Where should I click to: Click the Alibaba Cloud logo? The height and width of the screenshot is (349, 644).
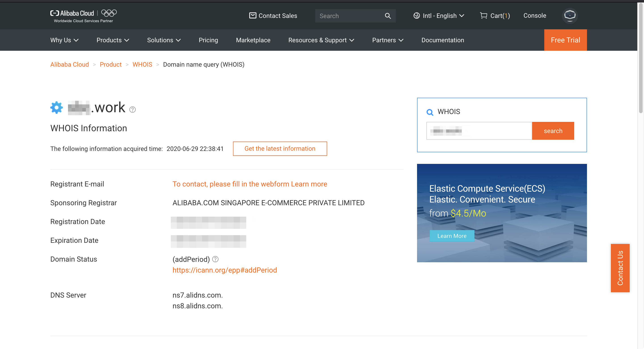[x=72, y=13]
